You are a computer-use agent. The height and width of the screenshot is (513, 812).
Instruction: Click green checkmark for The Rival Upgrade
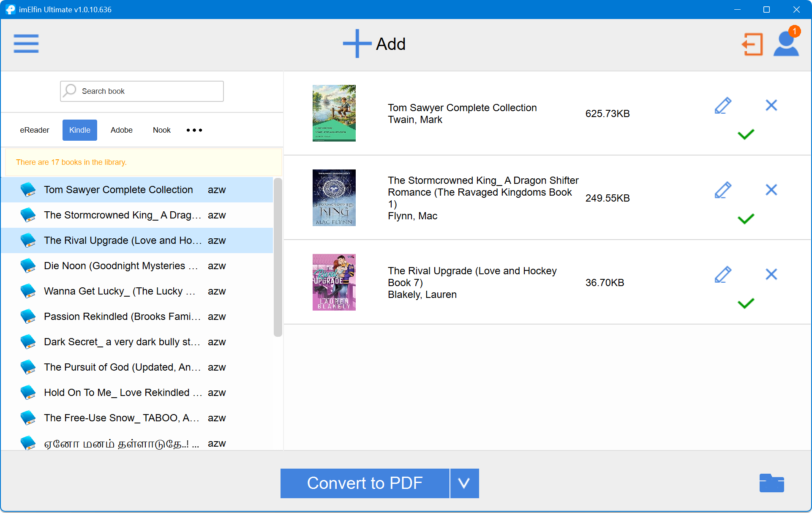(x=746, y=303)
